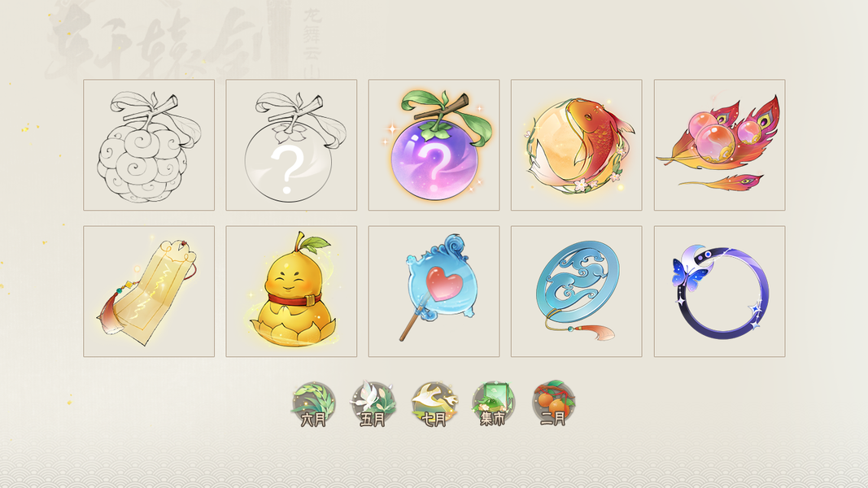Select the purple mystery fruit with question mark
This screenshot has width=868, height=488.
coord(434,145)
